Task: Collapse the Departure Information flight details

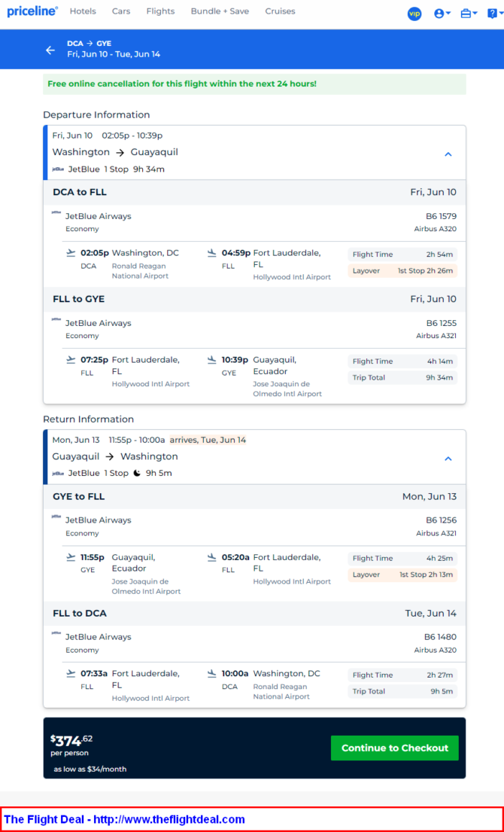Action: (448, 154)
